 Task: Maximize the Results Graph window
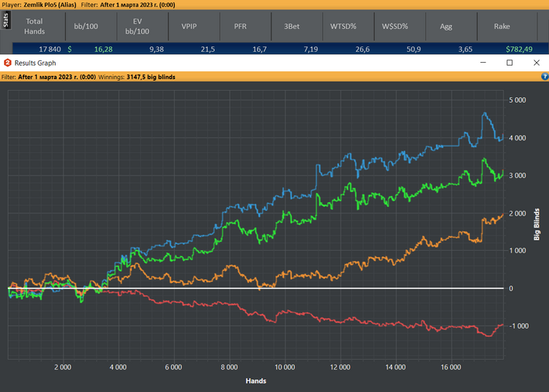pos(510,63)
